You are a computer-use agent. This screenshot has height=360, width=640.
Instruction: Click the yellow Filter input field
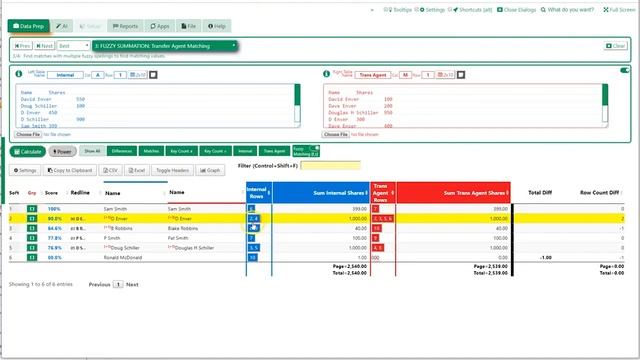(330, 165)
